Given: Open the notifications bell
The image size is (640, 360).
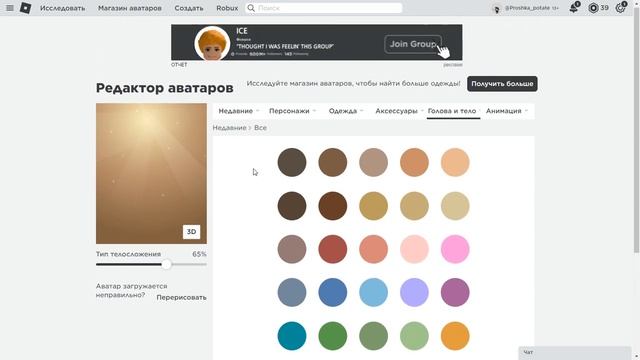Looking at the screenshot, I should click(574, 7).
